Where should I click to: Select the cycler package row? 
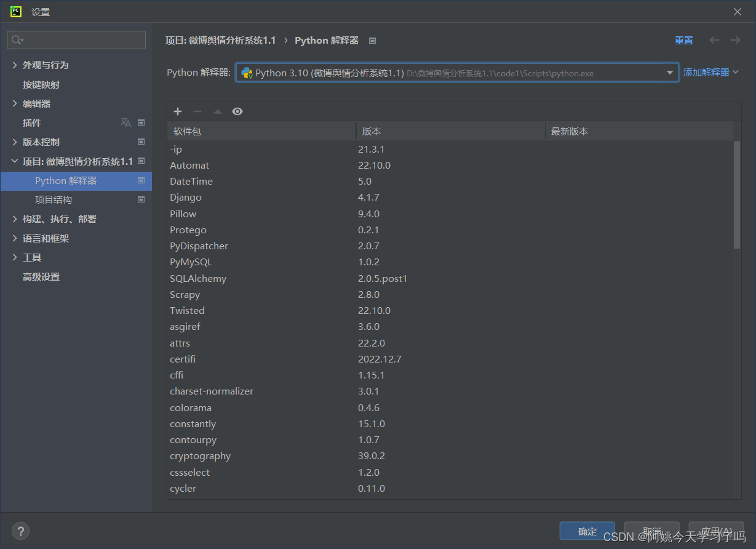tap(450, 488)
